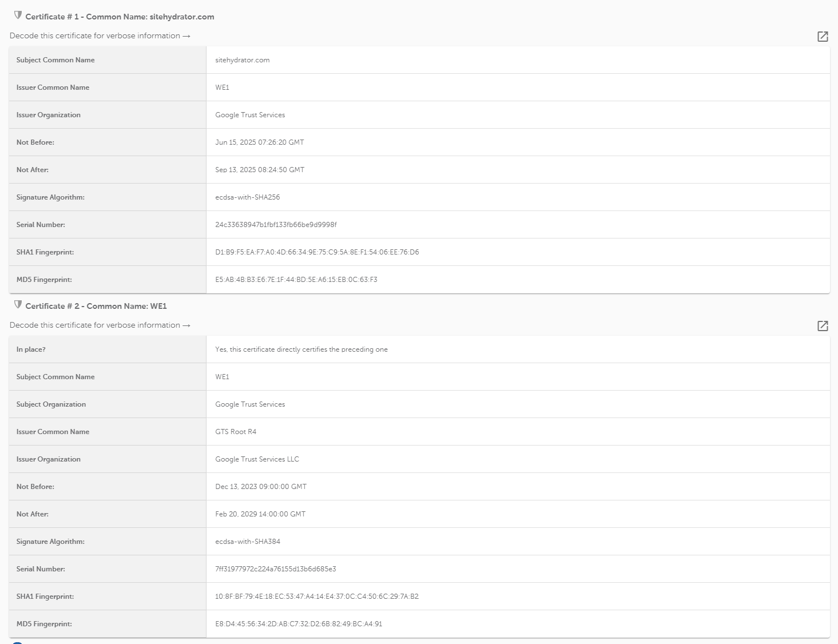
Task: Select the GTS Root R4 issuer value
Action: [236, 432]
